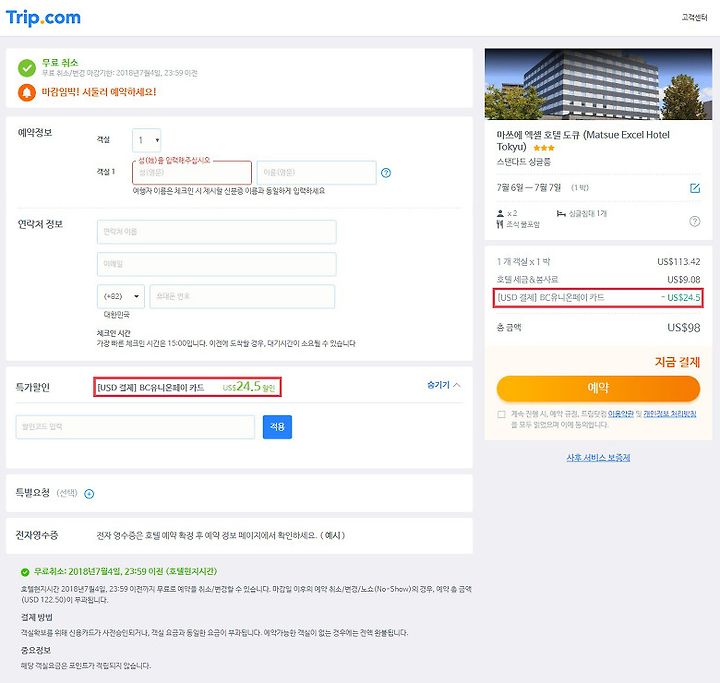The image size is (720, 683).
Task: Edit the stay dates with the pencil icon
Action: pos(695,188)
